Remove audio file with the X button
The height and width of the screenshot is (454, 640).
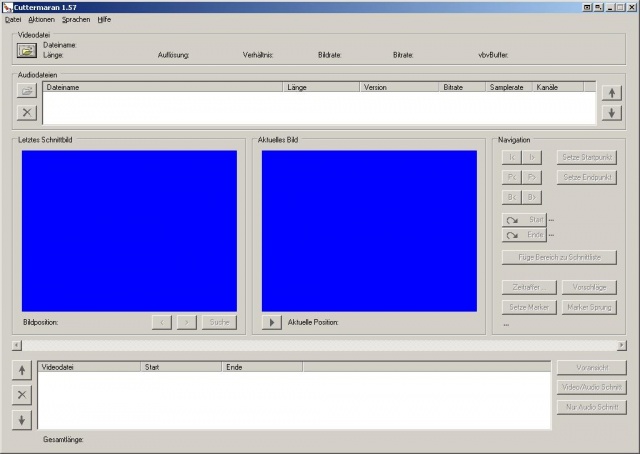[27, 112]
